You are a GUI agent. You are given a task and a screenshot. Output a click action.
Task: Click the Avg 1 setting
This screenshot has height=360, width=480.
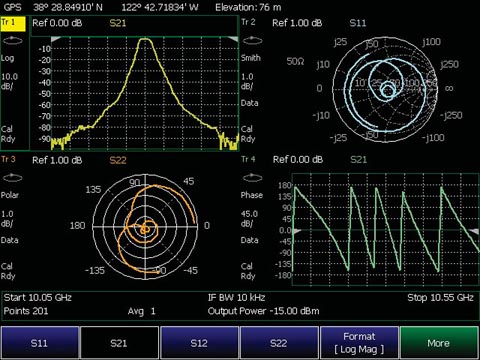pos(141,311)
